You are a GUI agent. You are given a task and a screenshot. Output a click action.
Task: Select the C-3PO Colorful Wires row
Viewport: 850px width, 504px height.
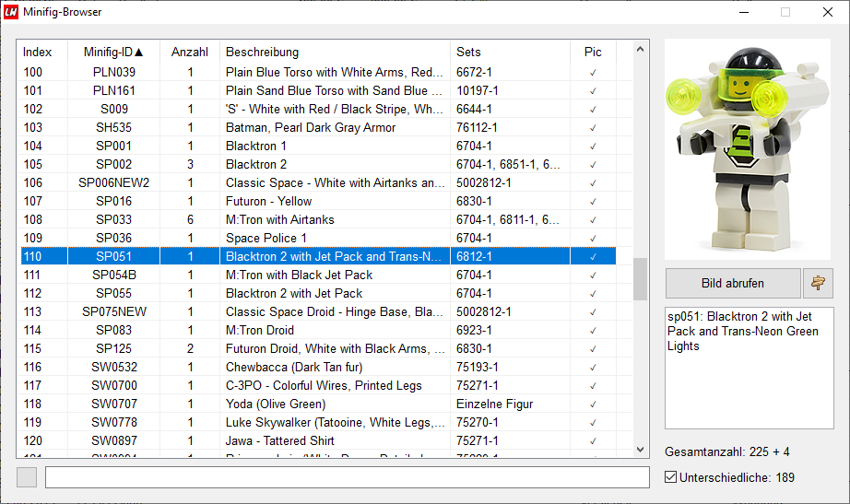pyautogui.click(x=318, y=385)
